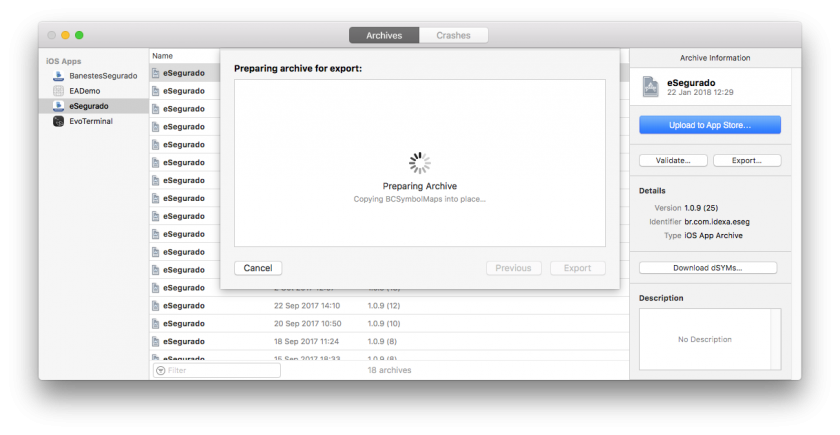The height and width of the screenshot is (435, 840).
Task: Click the eSegurado app icon in sidebar
Action: click(59, 106)
